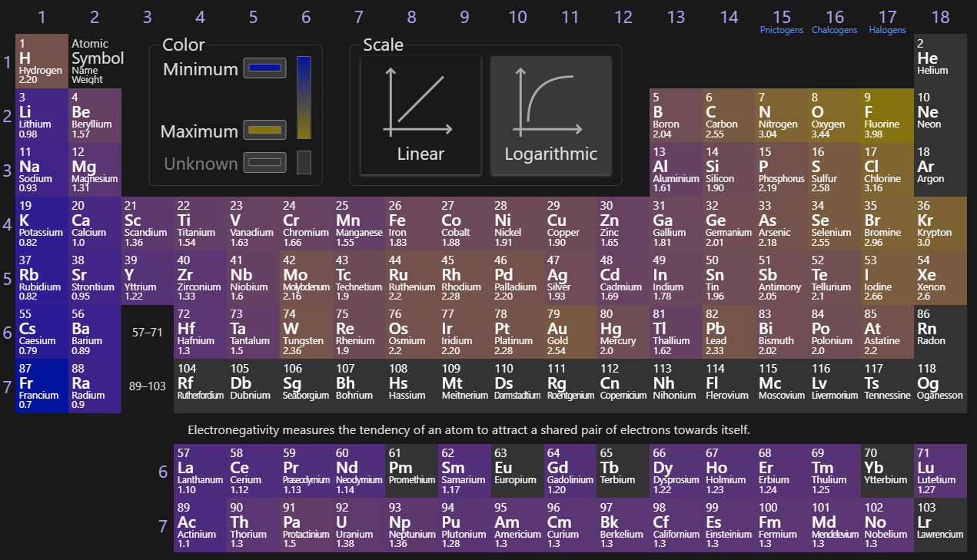Select group 18 column header

click(x=940, y=17)
